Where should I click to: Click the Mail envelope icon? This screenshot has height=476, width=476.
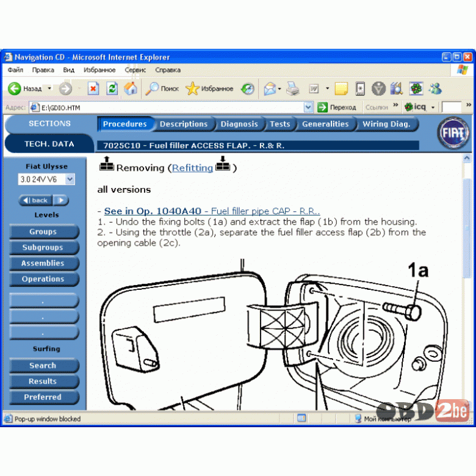[x=270, y=88]
